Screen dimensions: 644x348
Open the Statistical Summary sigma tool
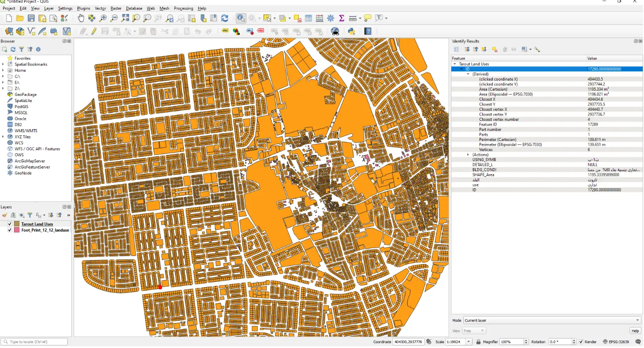click(x=342, y=18)
